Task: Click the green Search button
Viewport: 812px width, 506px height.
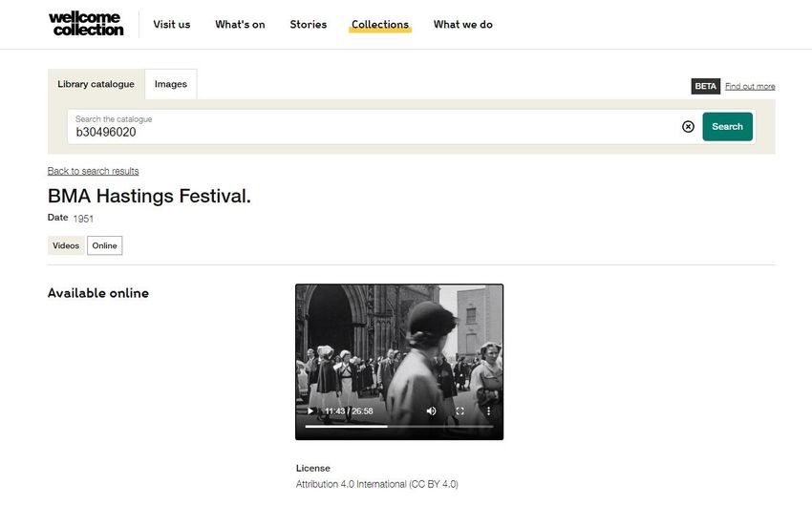Action: coord(727,127)
